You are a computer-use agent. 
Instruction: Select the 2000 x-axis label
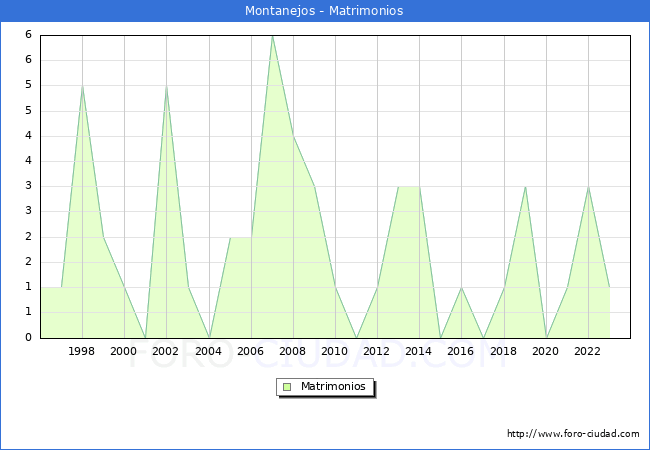pyautogui.click(x=124, y=351)
